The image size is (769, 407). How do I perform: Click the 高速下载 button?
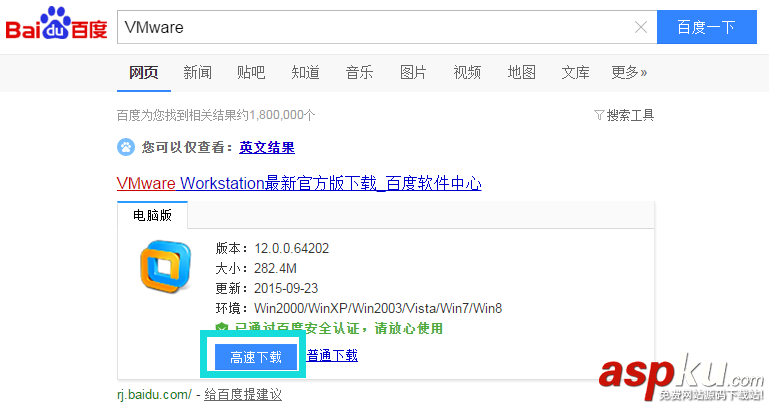coord(256,357)
